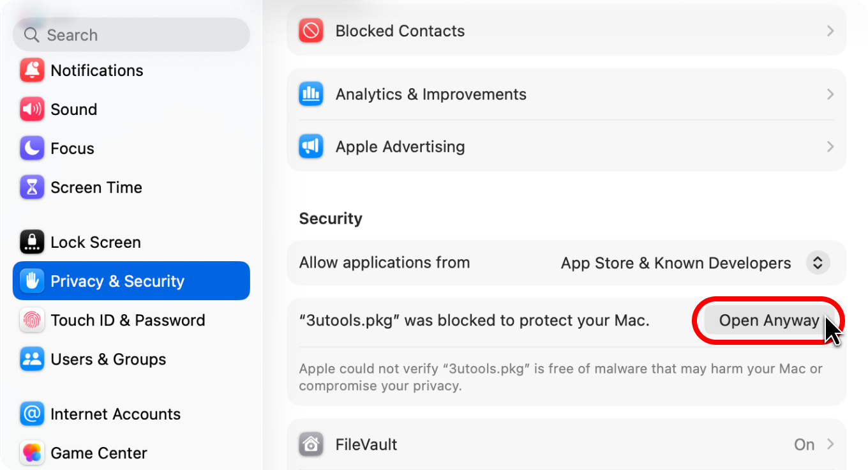Click the Users & Groups people icon
868x470 pixels.
coord(31,359)
